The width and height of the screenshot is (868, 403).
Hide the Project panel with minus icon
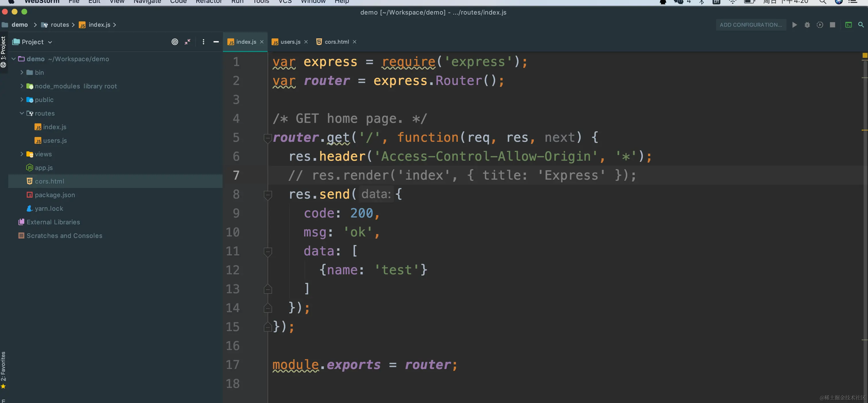pyautogui.click(x=216, y=42)
